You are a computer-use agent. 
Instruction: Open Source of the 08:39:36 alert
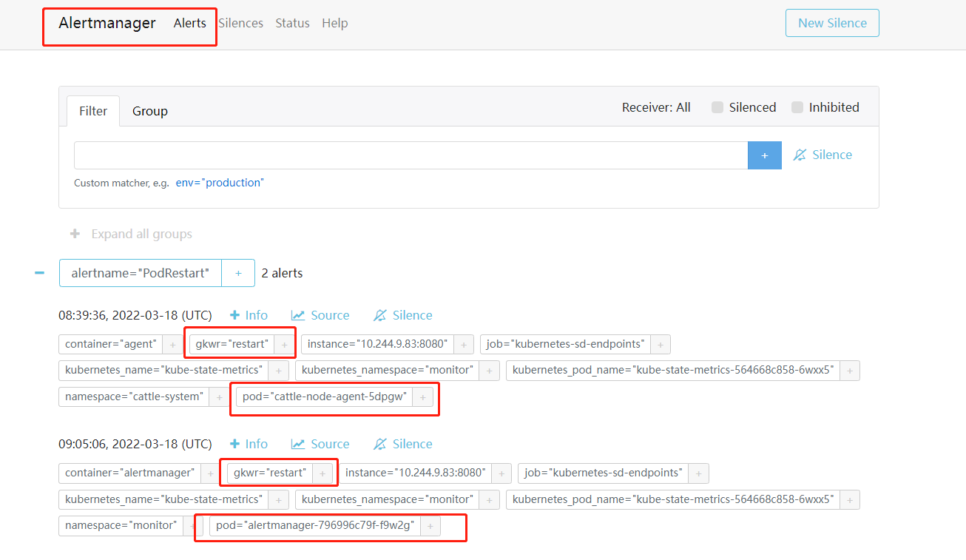click(320, 315)
